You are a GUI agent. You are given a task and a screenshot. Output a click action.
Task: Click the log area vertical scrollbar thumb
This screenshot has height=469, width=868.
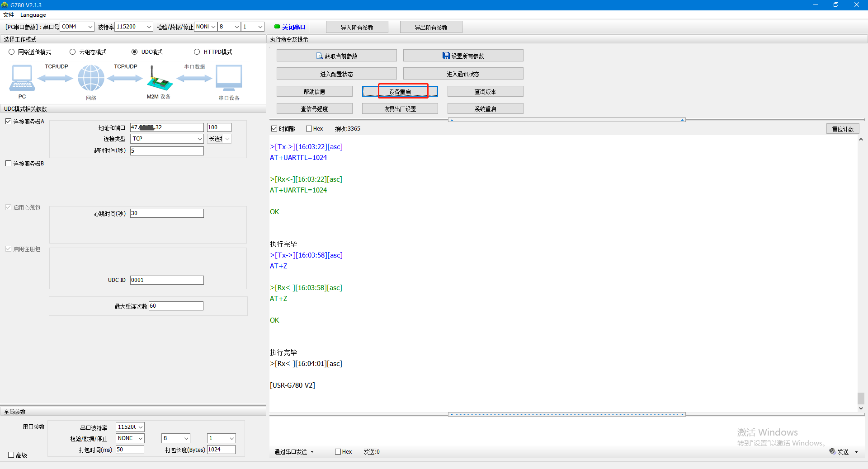click(861, 398)
